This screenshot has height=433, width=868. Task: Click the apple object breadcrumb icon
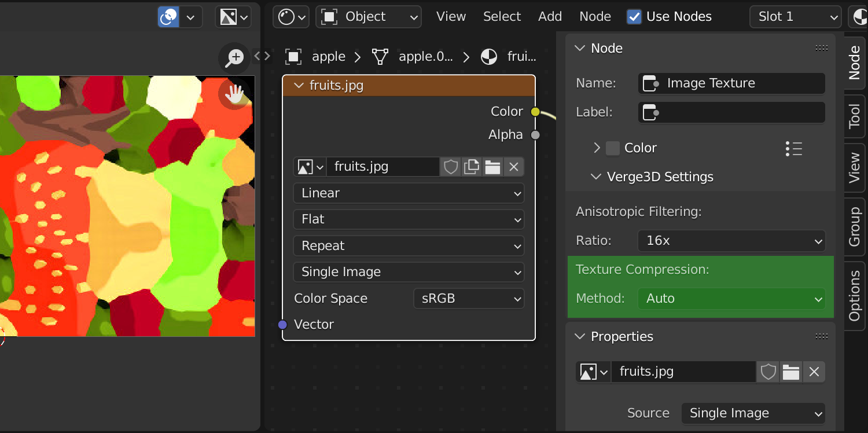coord(293,57)
